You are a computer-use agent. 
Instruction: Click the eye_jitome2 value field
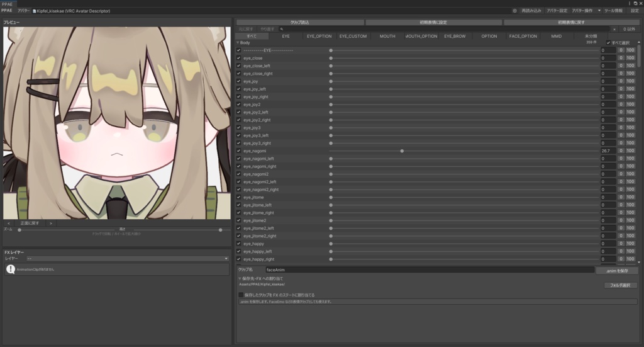tap(608, 220)
